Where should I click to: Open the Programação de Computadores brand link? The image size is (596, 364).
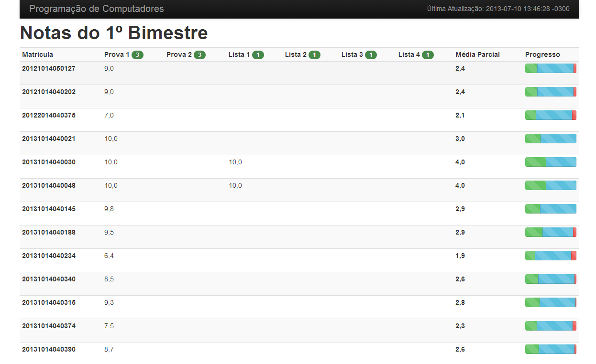coord(97,9)
